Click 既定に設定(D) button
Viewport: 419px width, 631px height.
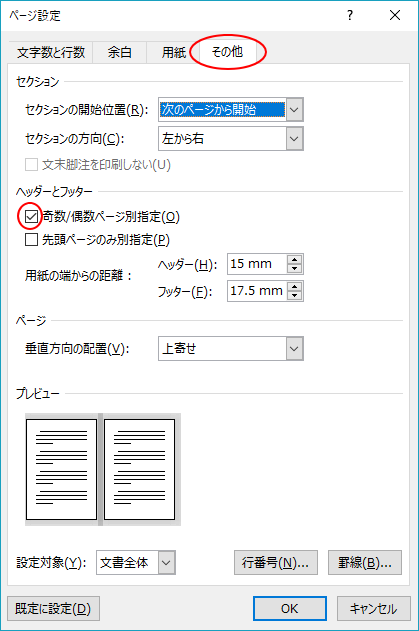53,608
